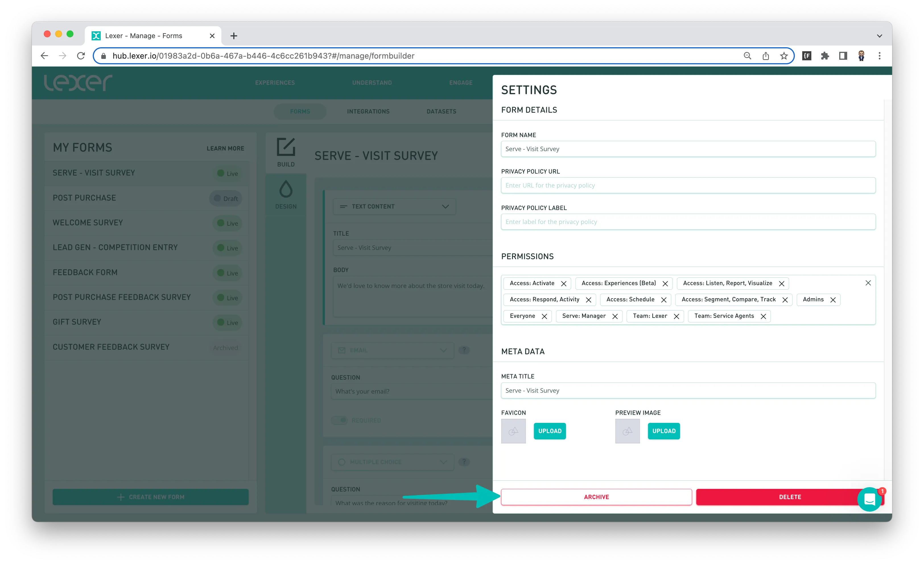Click the share icon in the address bar
The height and width of the screenshot is (564, 924).
765,56
